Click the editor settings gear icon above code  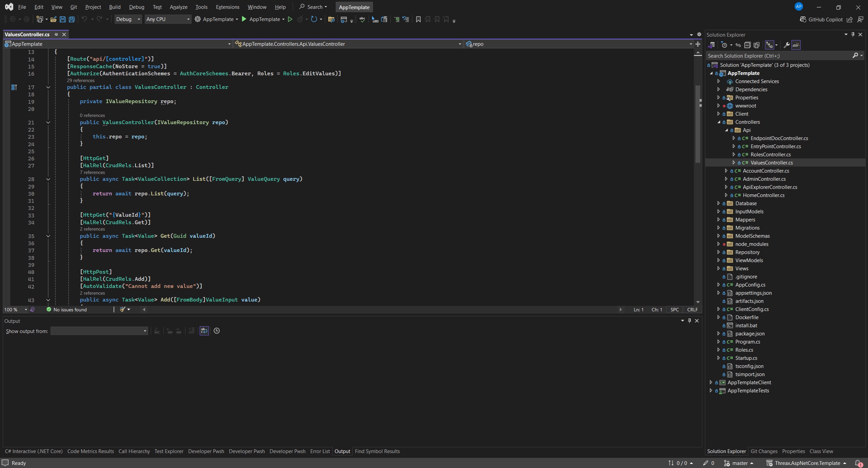pos(699,34)
